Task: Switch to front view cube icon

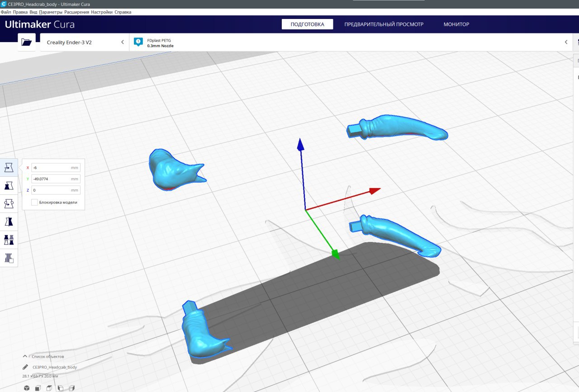Action: coord(38,388)
